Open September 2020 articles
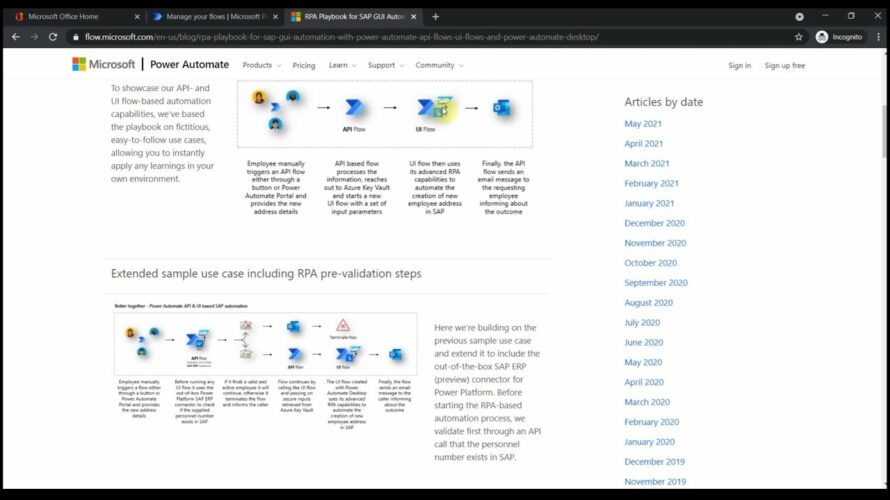890x500 pixels. [x=656, y=283]
